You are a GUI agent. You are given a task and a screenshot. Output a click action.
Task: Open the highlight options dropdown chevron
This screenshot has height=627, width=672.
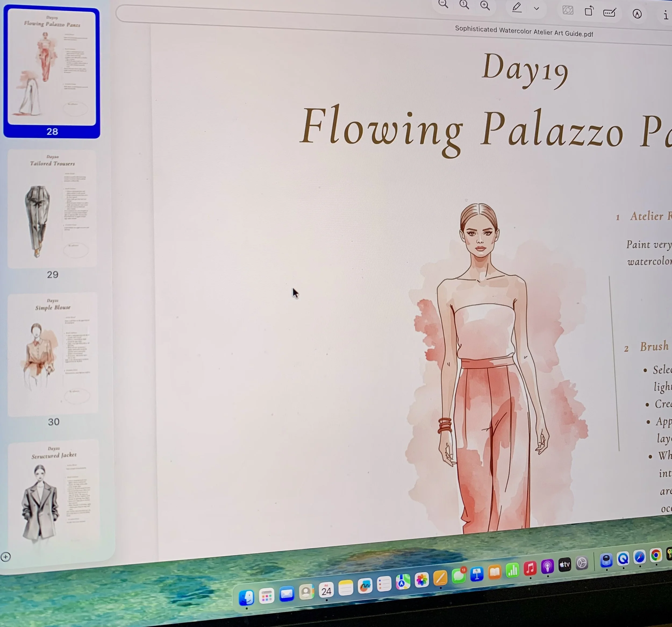point(537,9)
